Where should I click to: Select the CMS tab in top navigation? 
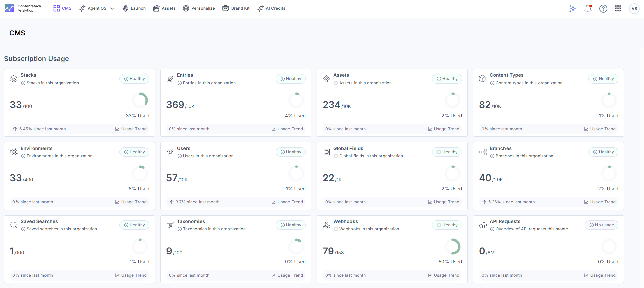62,8
